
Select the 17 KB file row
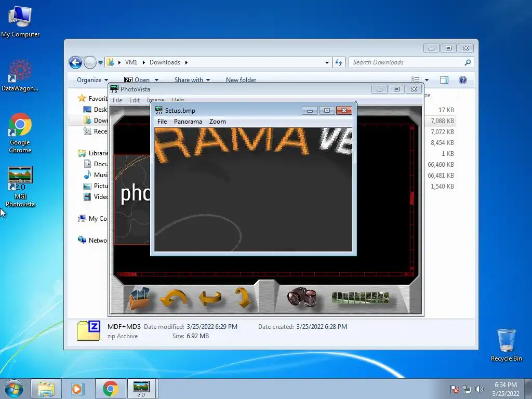(441, 110)
